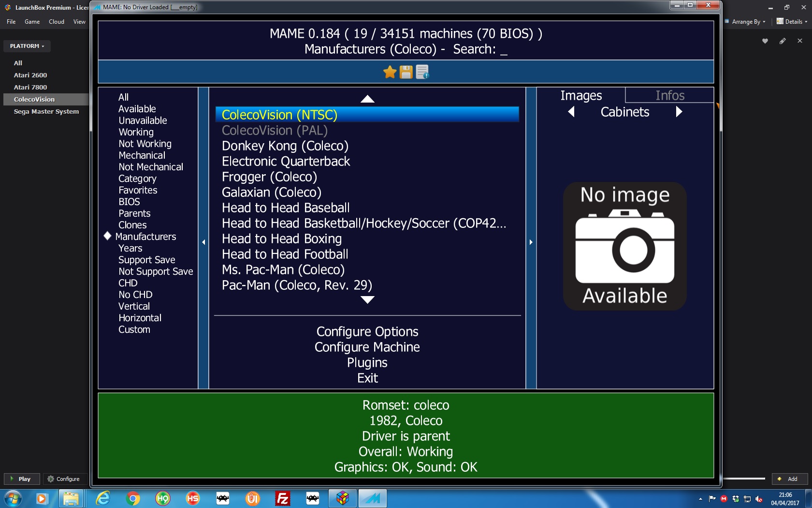Click the heart favorite icon in LaunchBox
The width and height of the screenshot is (812, 508).
765,41
